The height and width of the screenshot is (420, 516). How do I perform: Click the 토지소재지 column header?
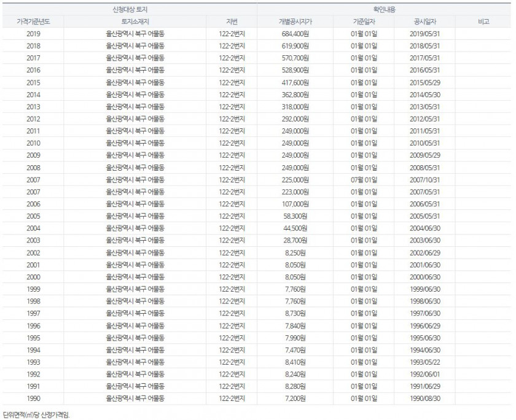(135, 21)
